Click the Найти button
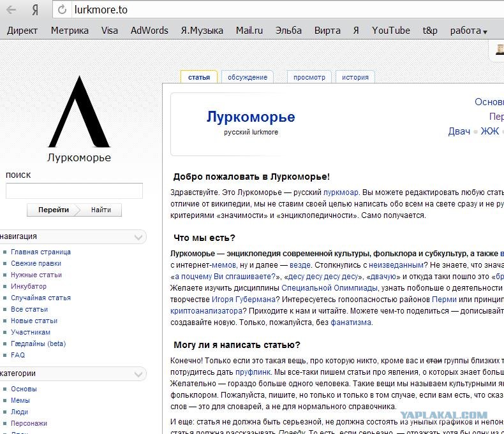This screenshot has width=504, height=434. pyautogui.click(x=101, y=210)
